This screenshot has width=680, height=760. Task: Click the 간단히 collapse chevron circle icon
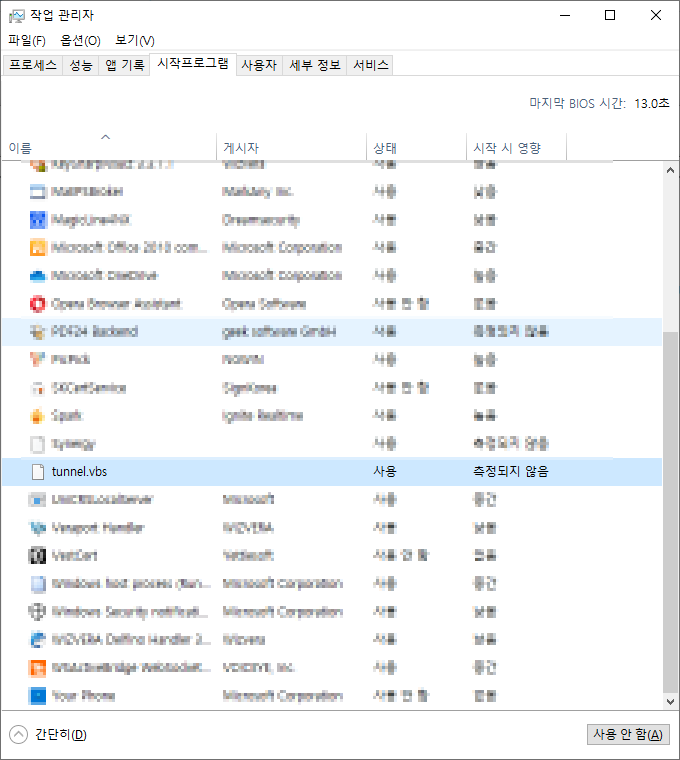pyautogui.click(x=18, y=734)
